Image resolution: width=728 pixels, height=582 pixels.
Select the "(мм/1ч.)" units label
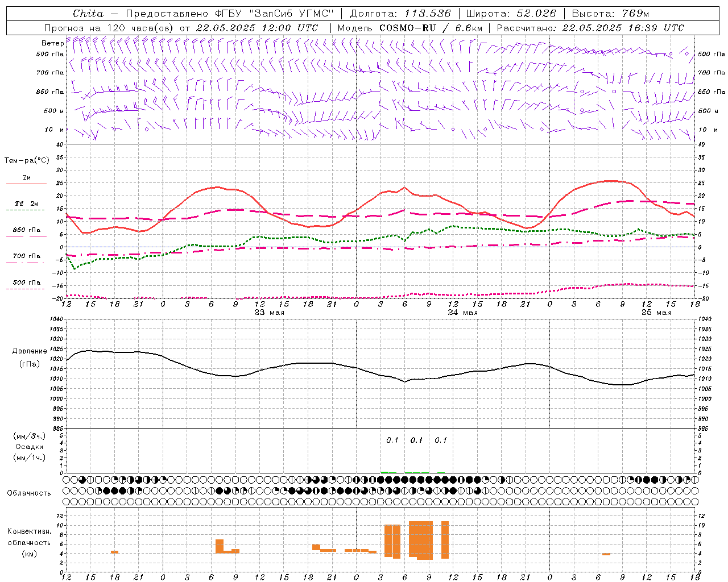30,458
